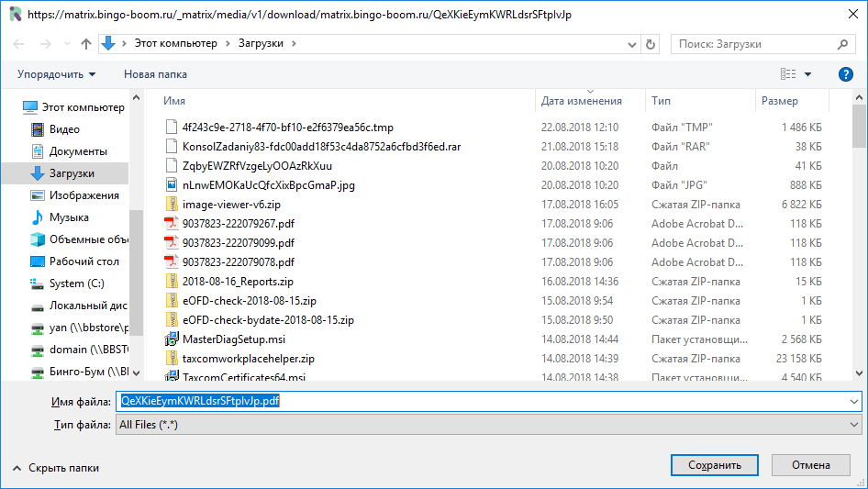
Task: Open the Имя файла dropdown arrow
Action: [854, 402]
